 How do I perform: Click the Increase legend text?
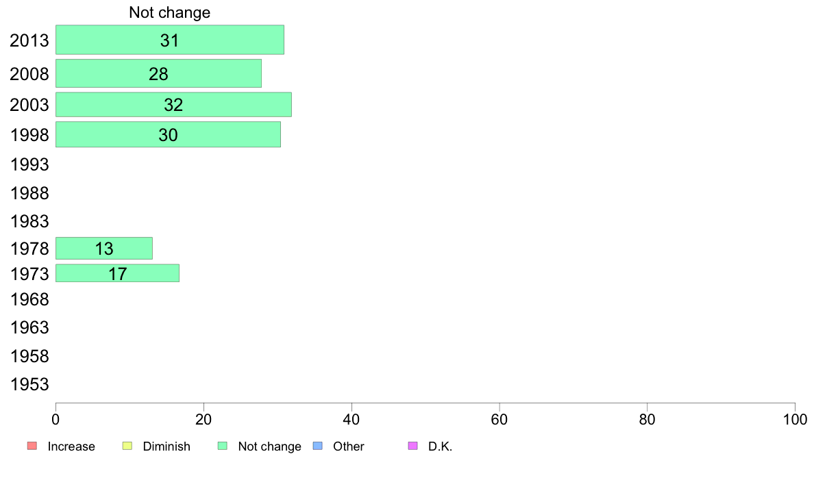click(x=71, y=446)
